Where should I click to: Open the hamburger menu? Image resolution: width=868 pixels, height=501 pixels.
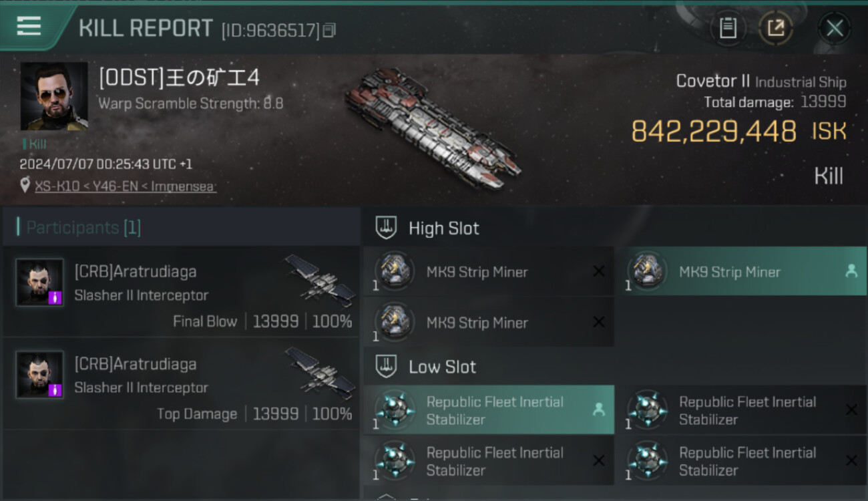(x=29, y=26)
